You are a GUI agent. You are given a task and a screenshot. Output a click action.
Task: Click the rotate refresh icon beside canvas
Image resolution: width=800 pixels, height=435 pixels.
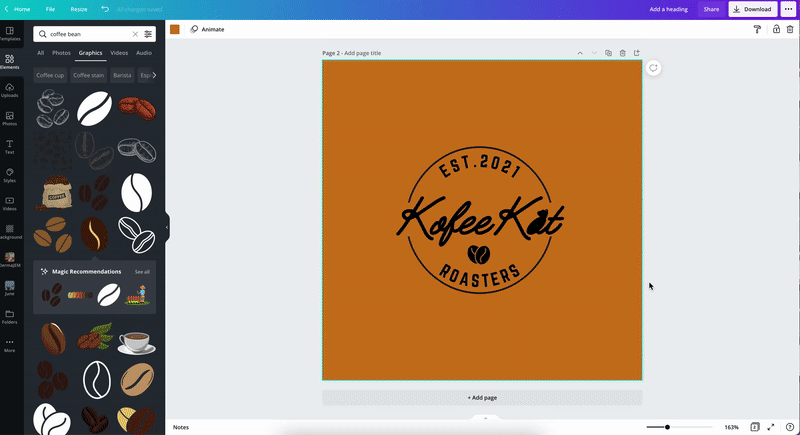point(653,68)
